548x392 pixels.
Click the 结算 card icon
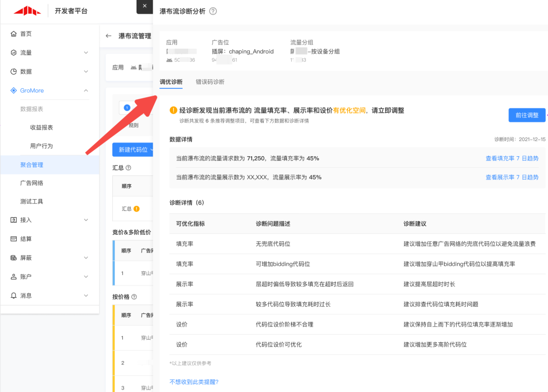14,239
